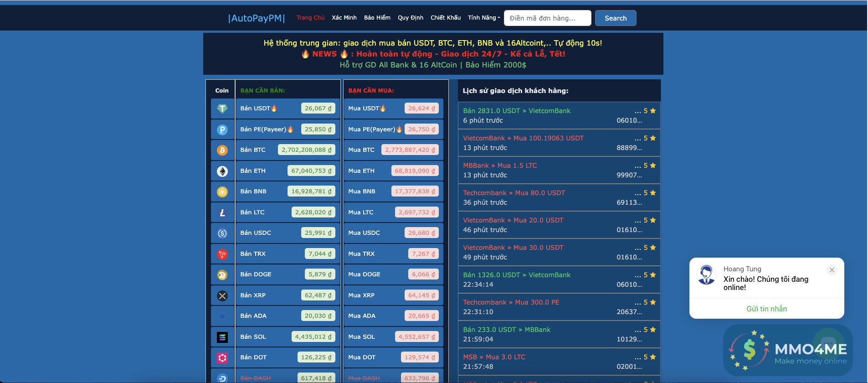Screen dimensions: 868x383
Task: Click the BNB coin icon
Action: click(x=222, y=191)
